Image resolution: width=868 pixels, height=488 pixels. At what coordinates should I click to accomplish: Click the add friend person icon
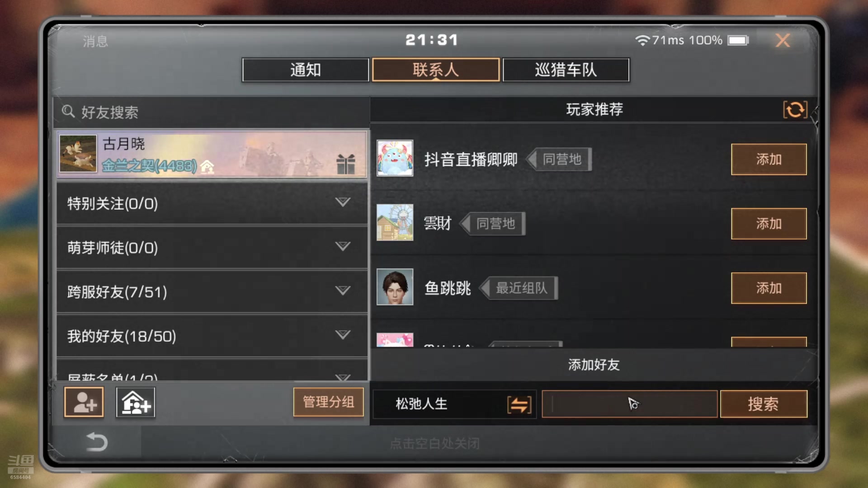(84, 402)
